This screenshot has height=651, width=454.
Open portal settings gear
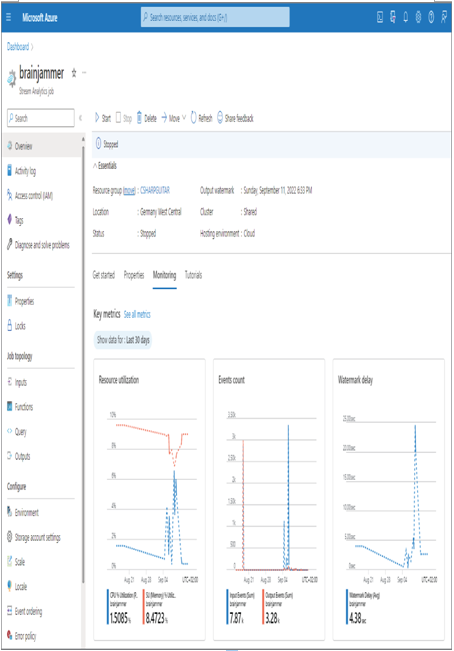pos(418,17)
